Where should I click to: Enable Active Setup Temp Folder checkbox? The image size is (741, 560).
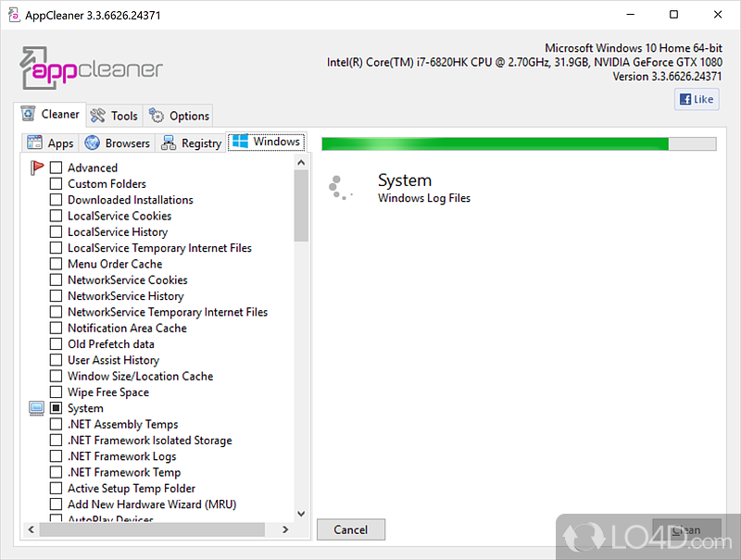[x=56, y=488]
